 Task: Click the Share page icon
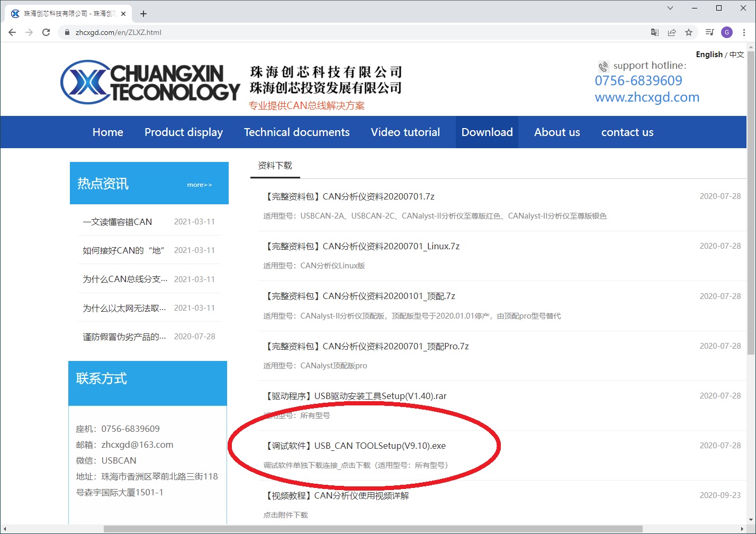(x=672, y=32)
